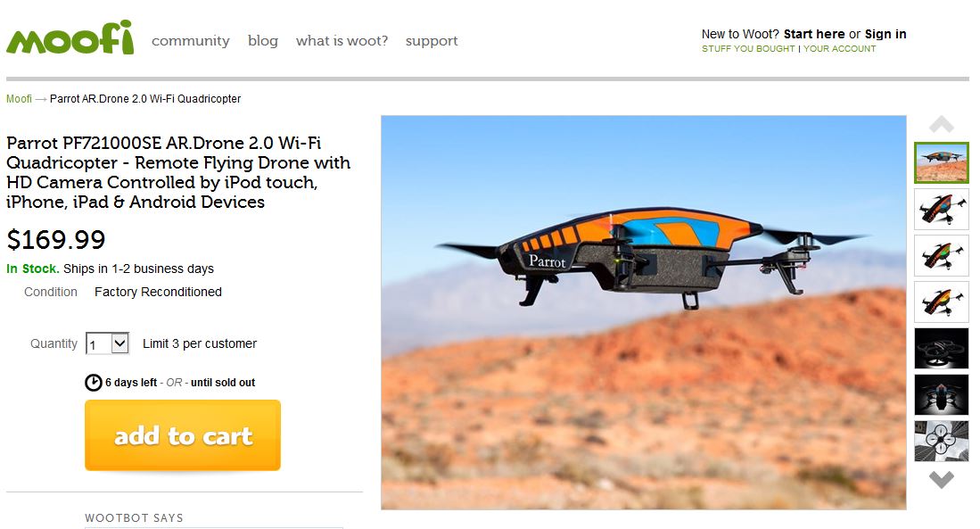Show the dark front-view drone thumbnail
Image resolution: width=980 pixels, height=529 pixels.
coord(942,394)
